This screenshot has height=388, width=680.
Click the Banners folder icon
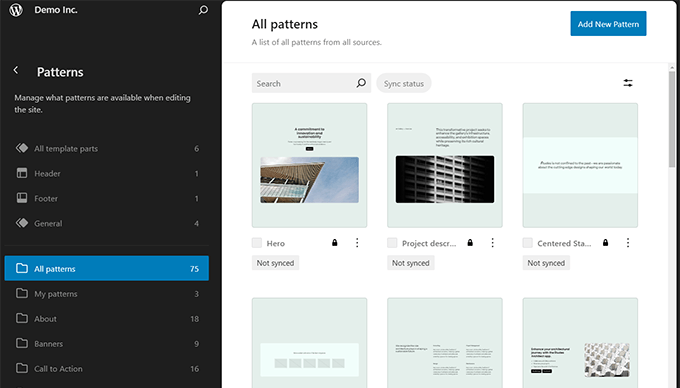pyautogui.click(x=22, y=343)
